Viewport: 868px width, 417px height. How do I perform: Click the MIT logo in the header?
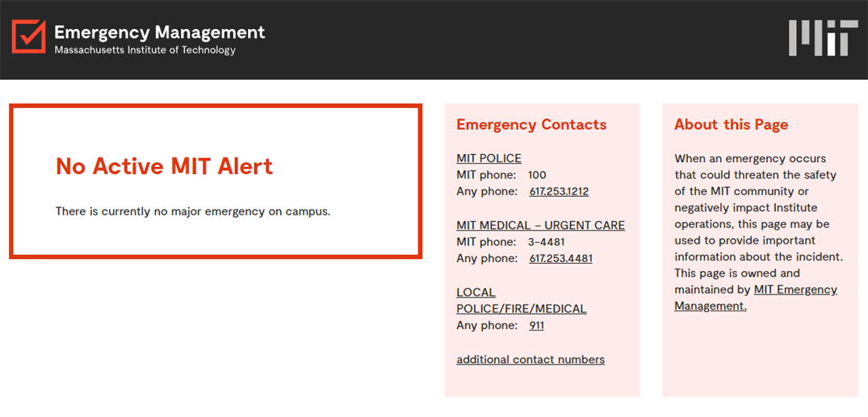point(823,38)
